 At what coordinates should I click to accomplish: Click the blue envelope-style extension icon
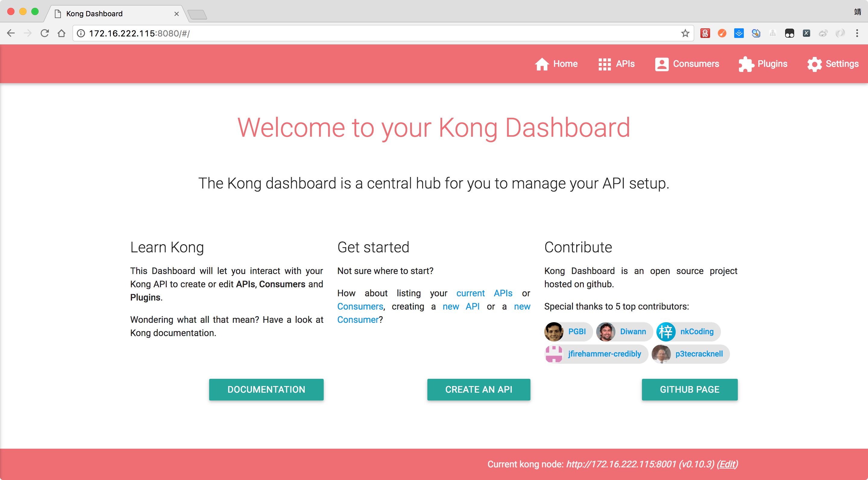(x=739, y=33)
